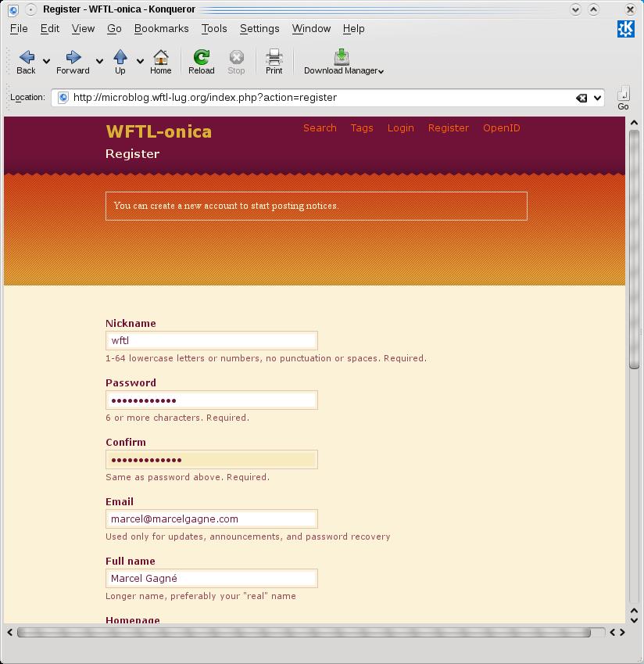Screen dimensions: 644x664
Task: Follow the Login link in site header
Action: [x=400, y=128]
